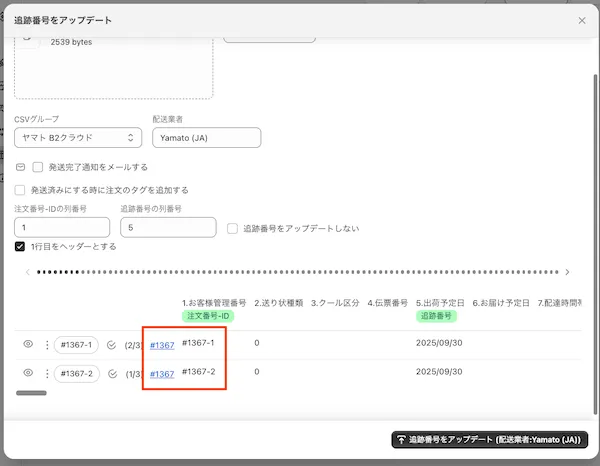The height and width of the screenshot is (466, 600).
Task: Uncheck 1行目をヘッダーとする checkbox
Action: (x=20, y=246)
